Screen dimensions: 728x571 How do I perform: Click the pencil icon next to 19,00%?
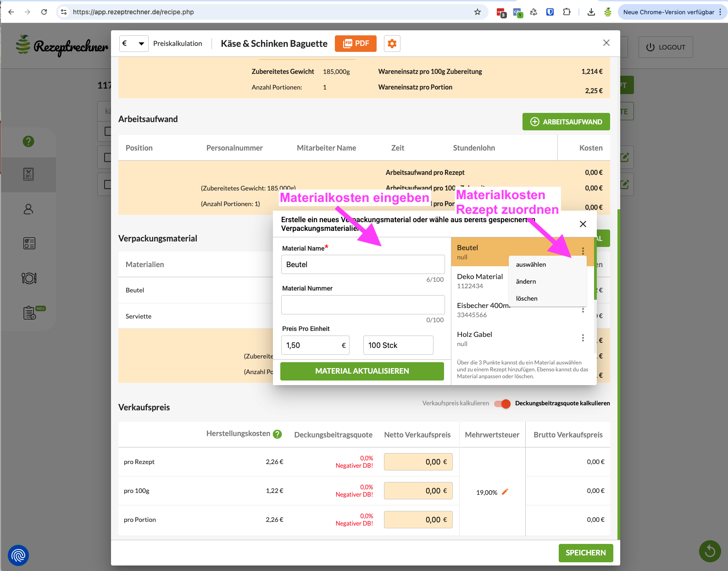pyautogui.click(x=505, y=492)
